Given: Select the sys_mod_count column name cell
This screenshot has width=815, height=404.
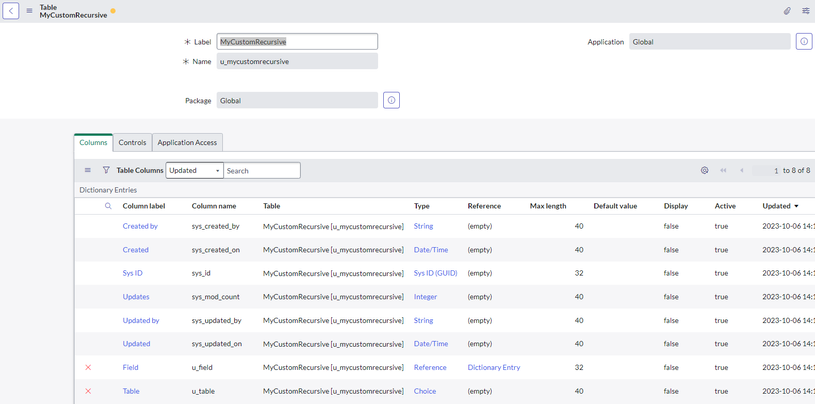Looking at the screenshot, I should (x=216, y=297).
